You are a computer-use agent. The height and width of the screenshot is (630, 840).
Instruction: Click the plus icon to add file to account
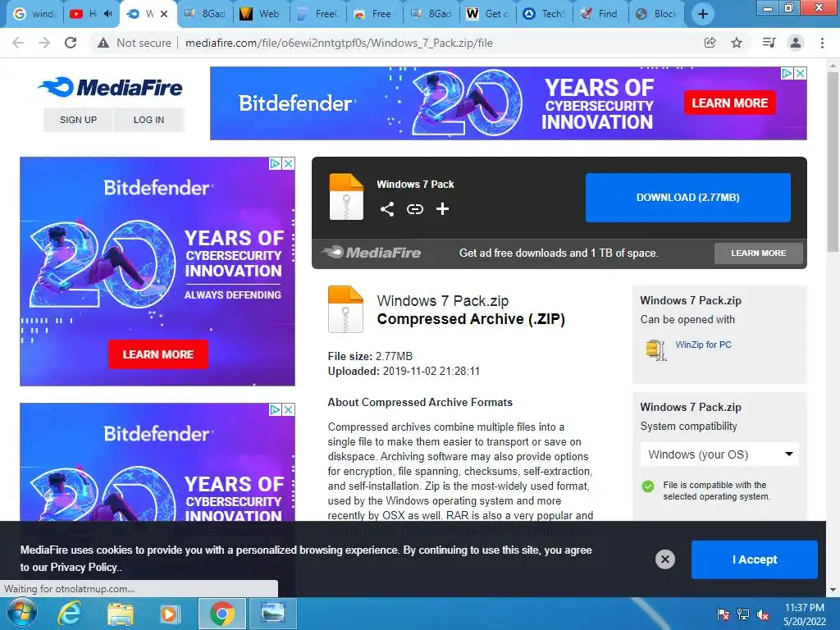442,209
